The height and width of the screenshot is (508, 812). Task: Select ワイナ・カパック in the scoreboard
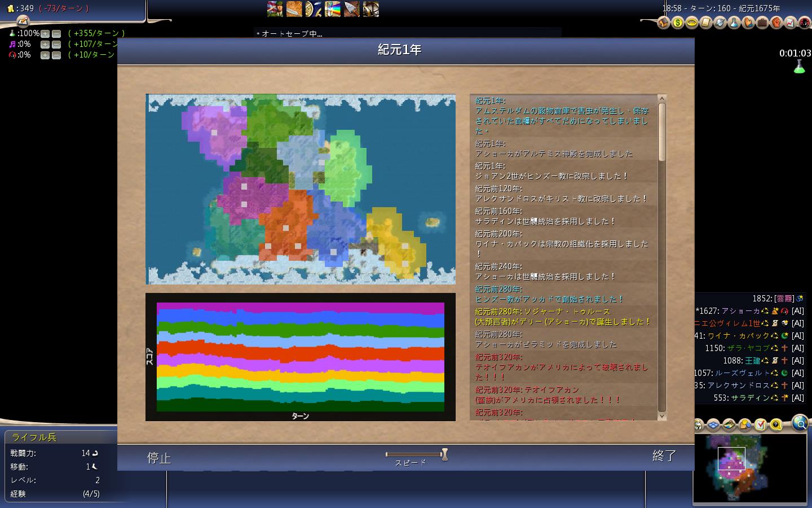point(739,336)
